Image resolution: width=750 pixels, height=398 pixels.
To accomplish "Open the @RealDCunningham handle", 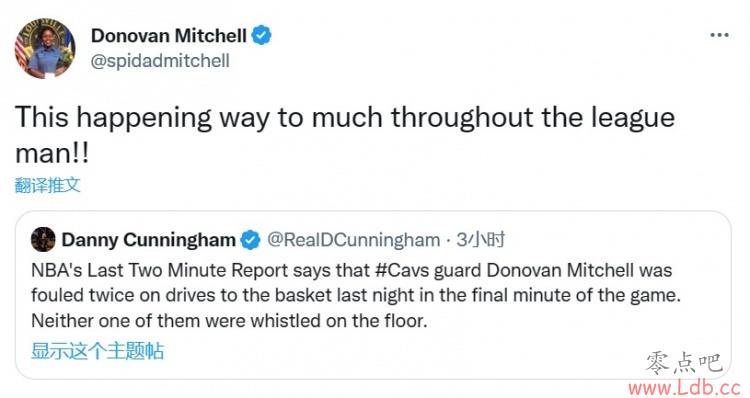I will click(353, 240).
